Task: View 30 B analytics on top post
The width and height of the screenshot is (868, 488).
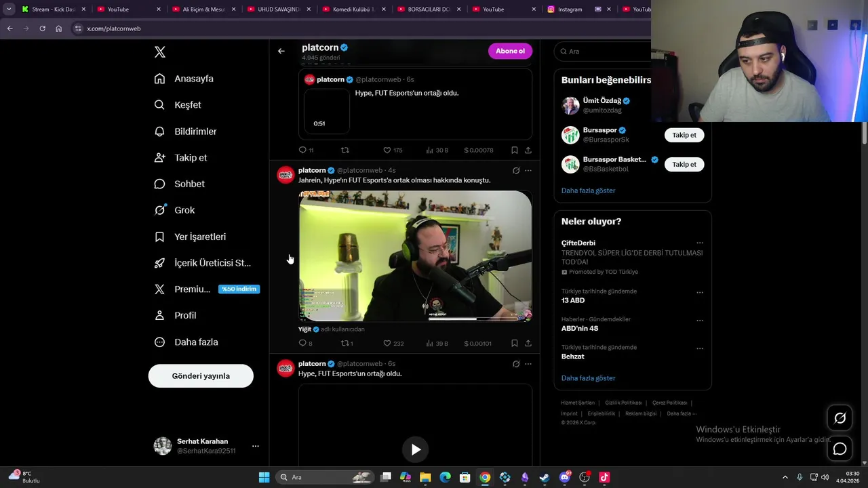Action: point(437,150)
